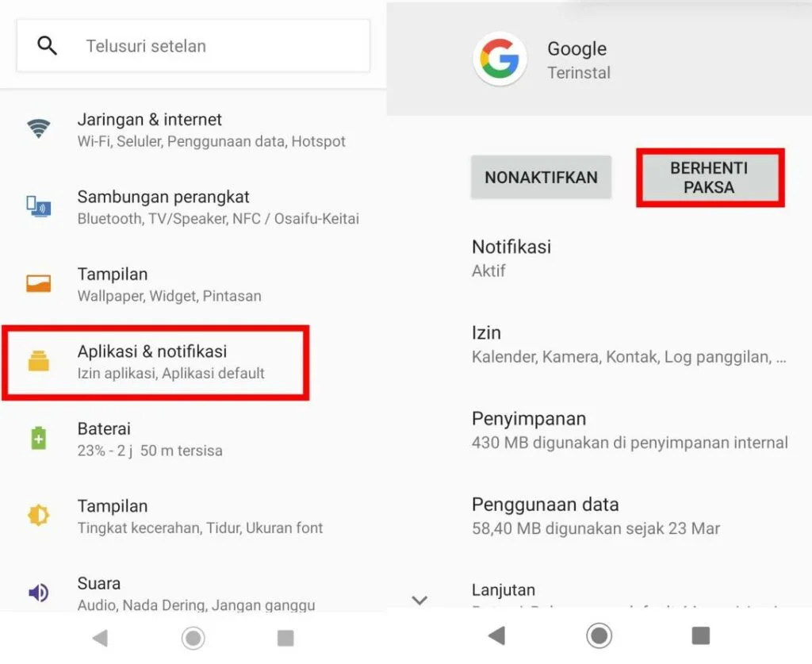Tap the search magnifier icon
Screen dimensions: 812x664
pos(47,45)
